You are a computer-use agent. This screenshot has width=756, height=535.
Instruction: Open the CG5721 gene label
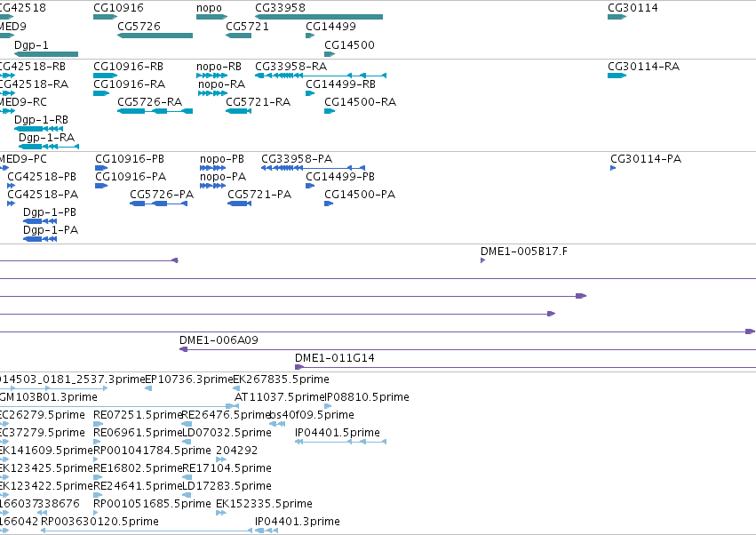[247, 27]
